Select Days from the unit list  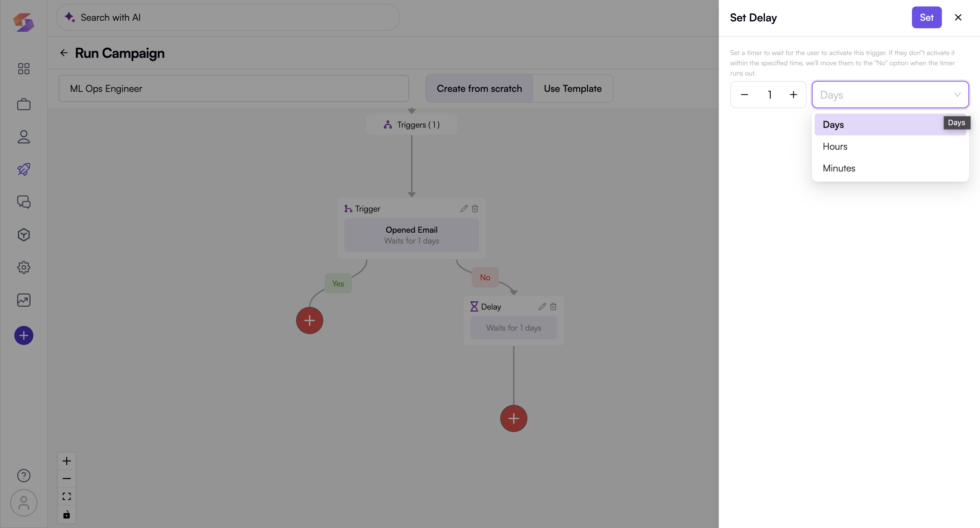[x=890, y=125]
